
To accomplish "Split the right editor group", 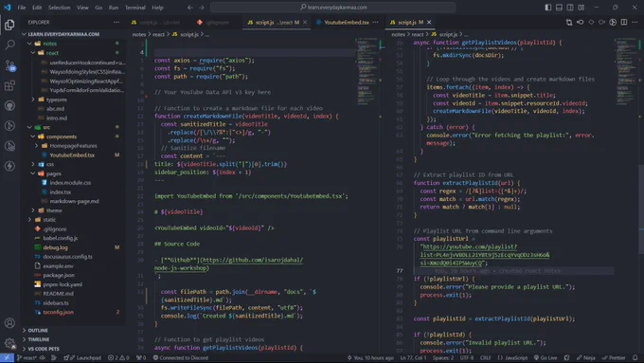I will pyautogui.click(x=624, y=22).
